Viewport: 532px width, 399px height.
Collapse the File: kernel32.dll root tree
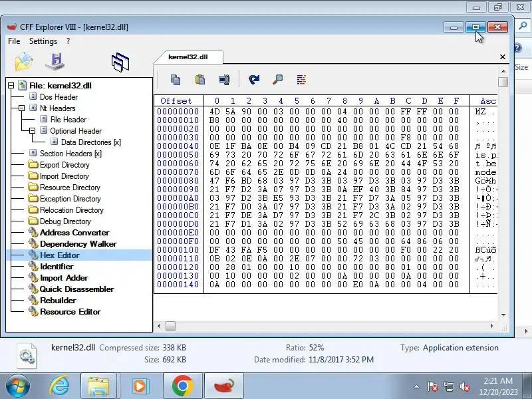click(x=11, y=86)
